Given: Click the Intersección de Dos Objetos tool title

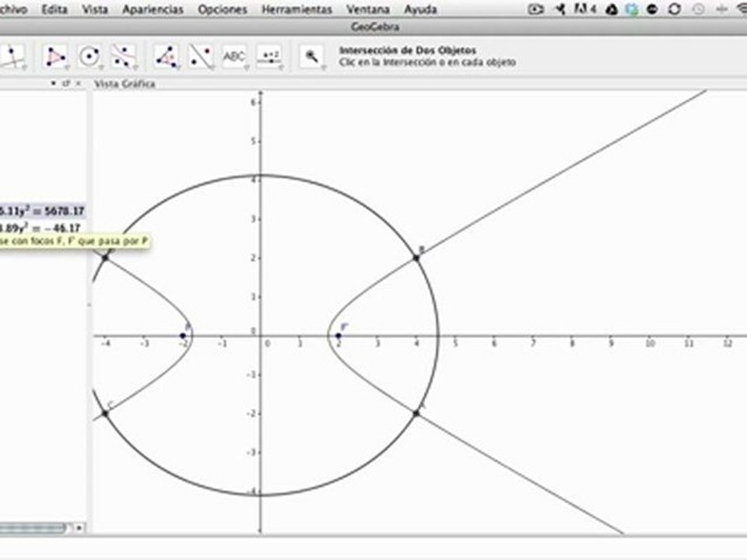Looking at the screenshot, I should (407, 50).
